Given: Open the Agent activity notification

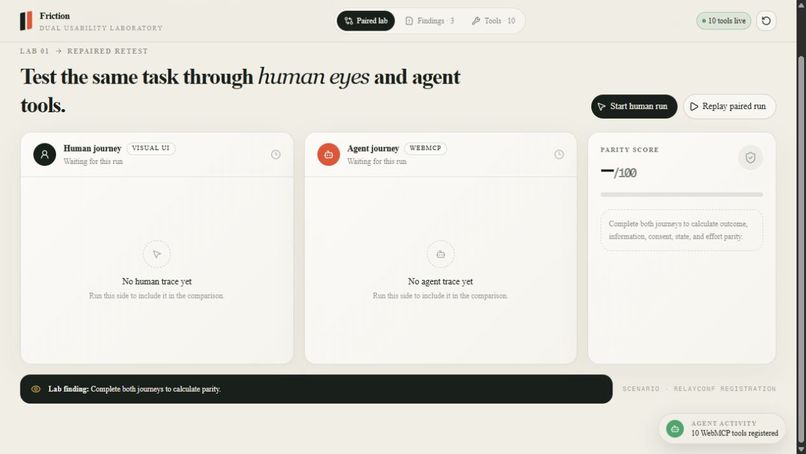Looking at the screenshot, I should pos(722,428).
